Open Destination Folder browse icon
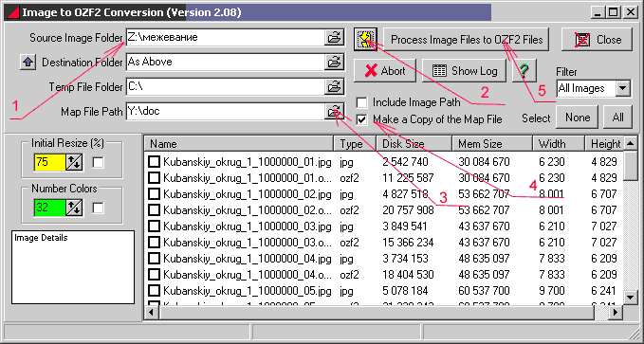Screen dimensions: 644x344 pos(334,62)
